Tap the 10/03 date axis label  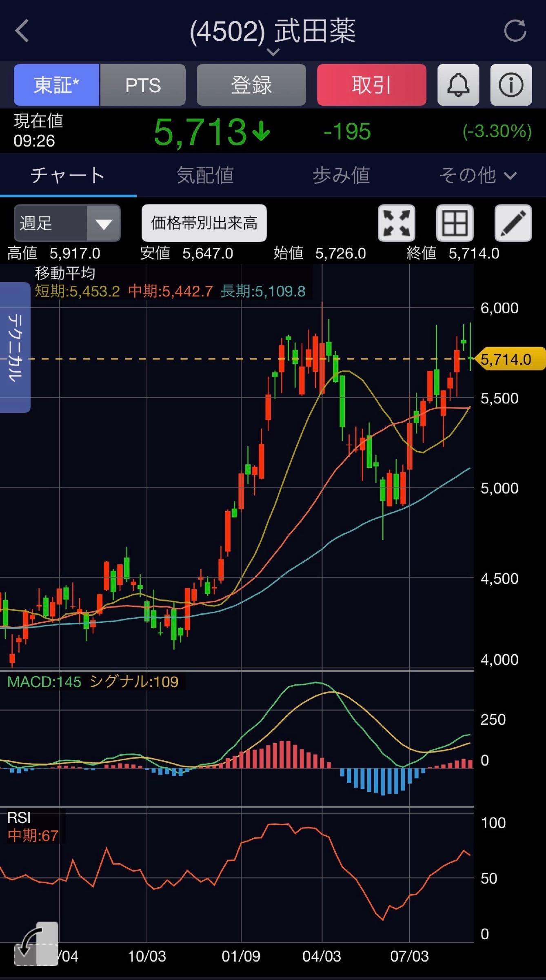tap(147, 956)
